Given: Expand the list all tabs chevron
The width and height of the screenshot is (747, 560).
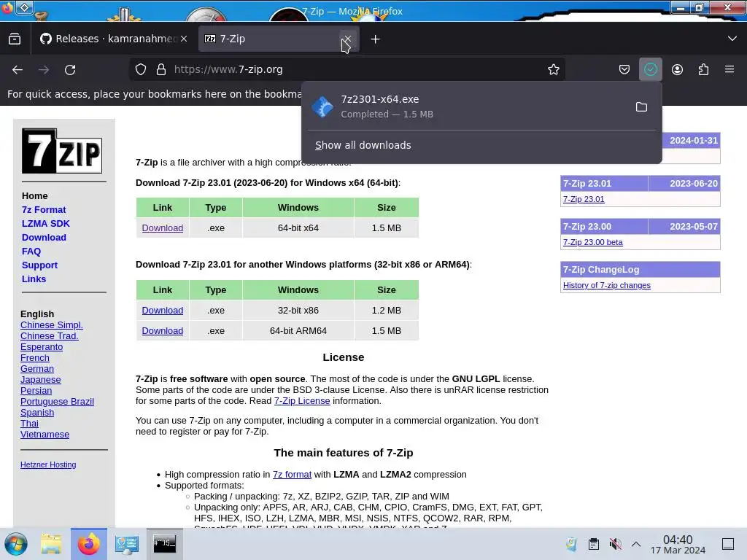Looking at the screenshot, I should [x=732, y=39].
